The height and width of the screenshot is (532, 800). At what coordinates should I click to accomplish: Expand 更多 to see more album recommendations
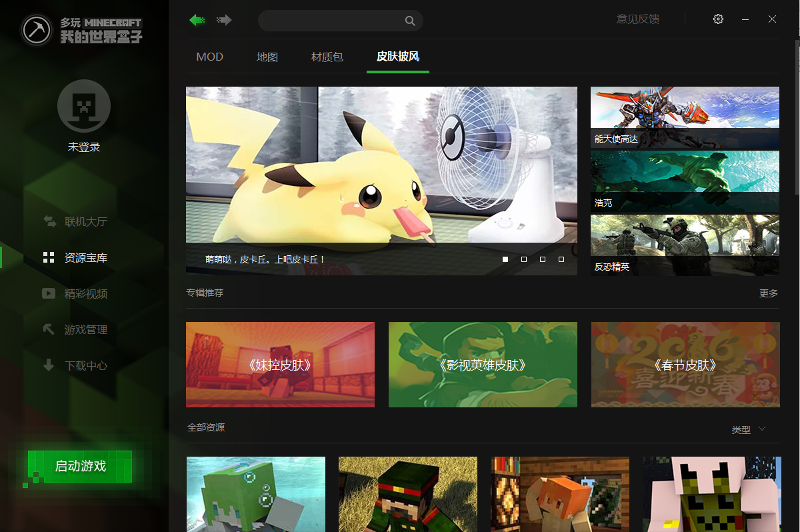768,293
